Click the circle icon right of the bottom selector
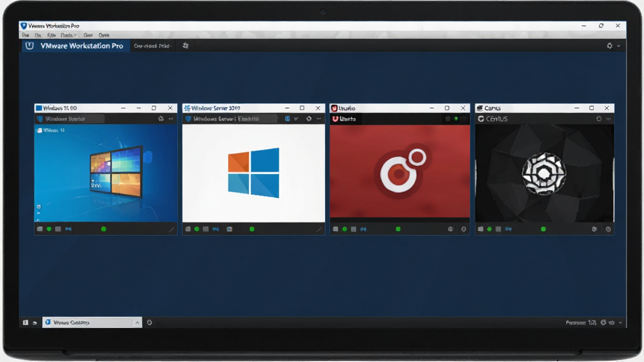The width and height of the screenshot is (644, 362). click(150, 322)
